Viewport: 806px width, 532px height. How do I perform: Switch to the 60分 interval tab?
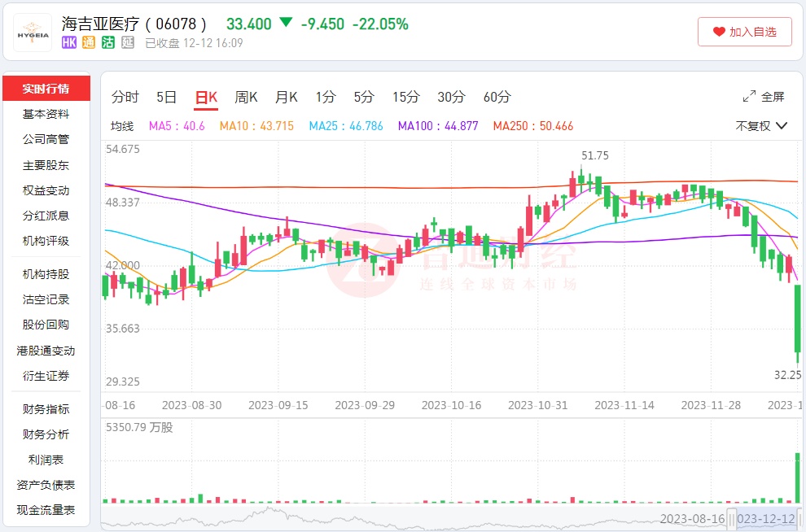tap(497, 97)
